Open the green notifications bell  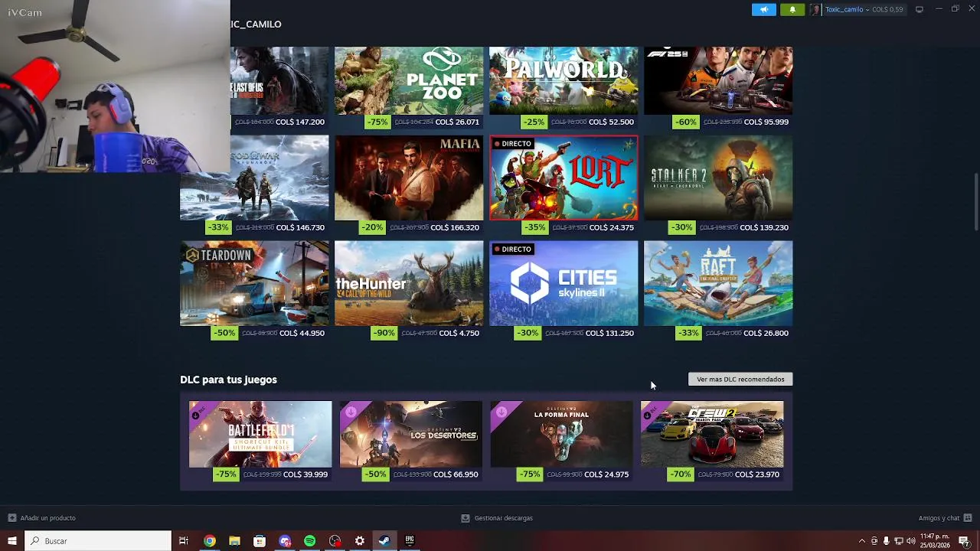[792, 9]
